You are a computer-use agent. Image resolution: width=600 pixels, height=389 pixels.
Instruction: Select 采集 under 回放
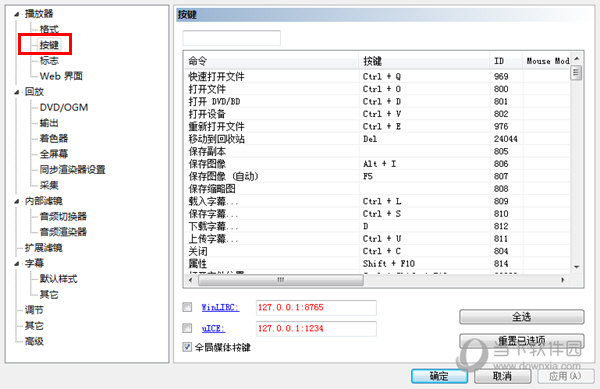click(49, 185)
